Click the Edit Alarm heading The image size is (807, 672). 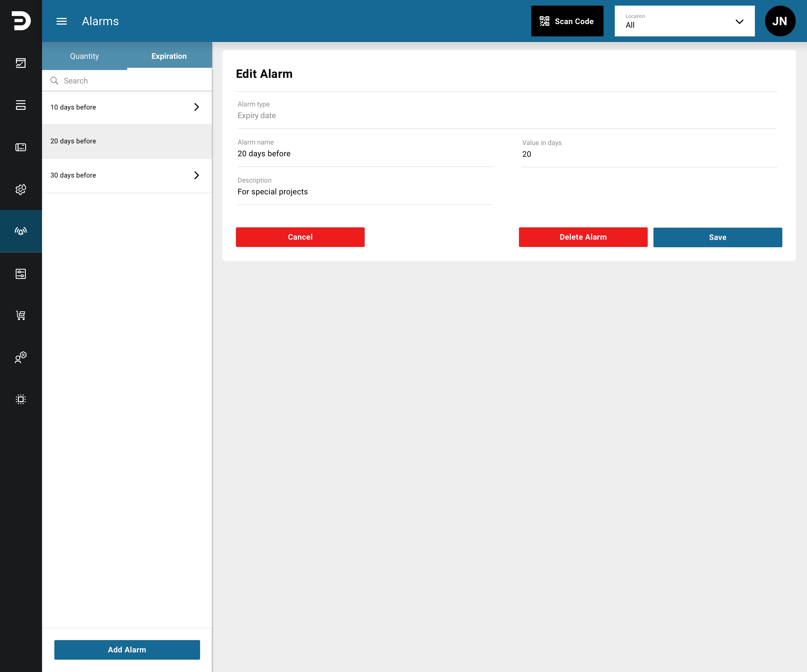tap(264, 74)
